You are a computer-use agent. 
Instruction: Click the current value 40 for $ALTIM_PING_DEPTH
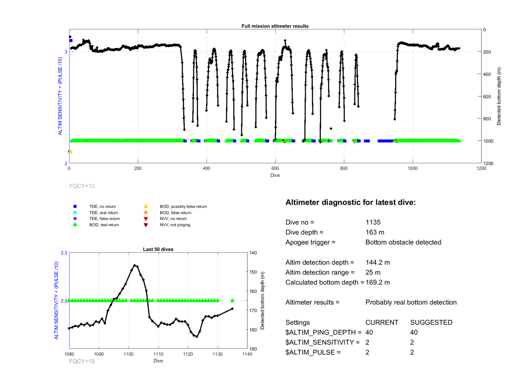(369, 332)
